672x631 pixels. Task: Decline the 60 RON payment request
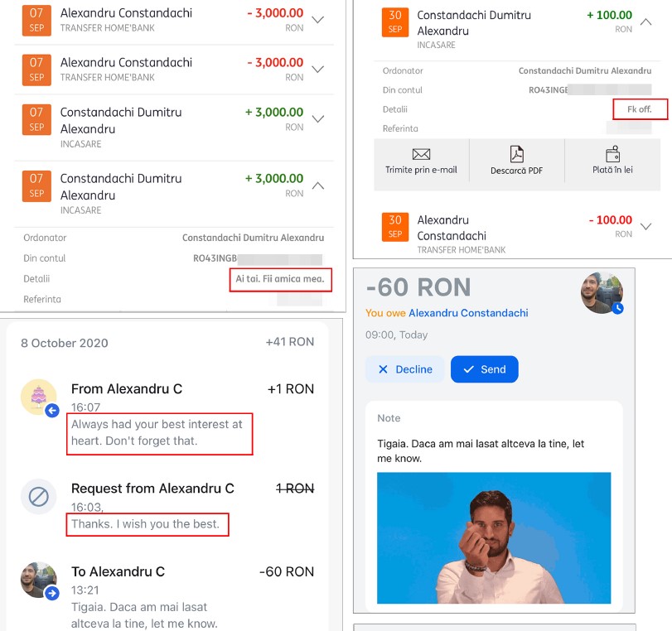click(405, 369)
